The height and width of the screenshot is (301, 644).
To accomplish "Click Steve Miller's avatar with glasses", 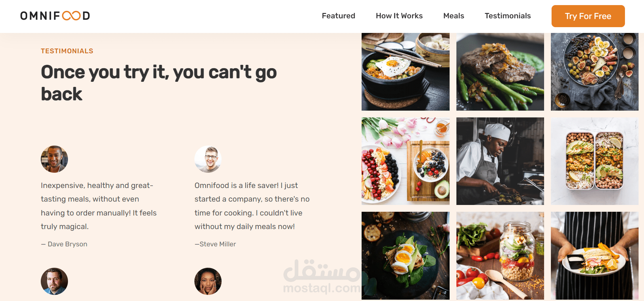I will (208, 159).
